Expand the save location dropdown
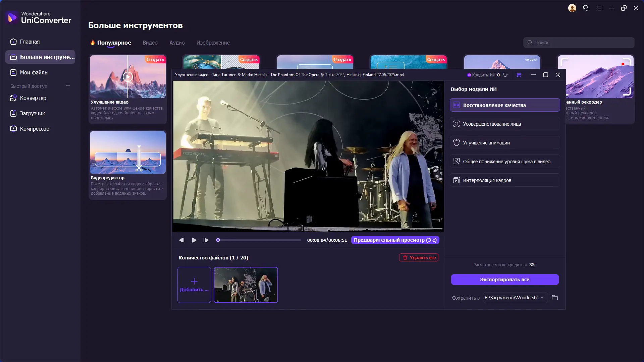Image resolution: width=644 pixels, height=362 pixels. tap(542, 298)
